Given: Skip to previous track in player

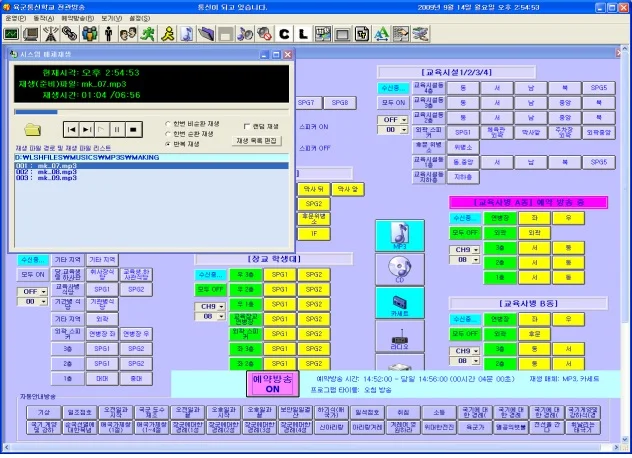Looking at the screenshot, I should coord(71,130).
